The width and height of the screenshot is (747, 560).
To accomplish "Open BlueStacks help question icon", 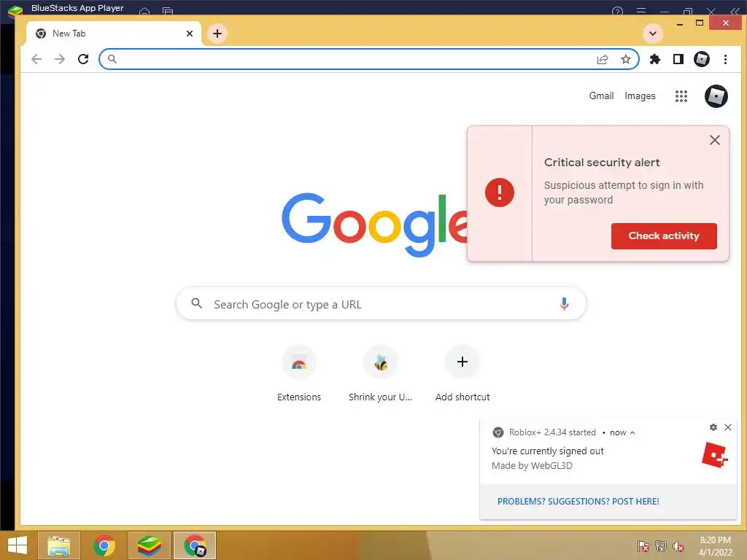I will (x=617, y=11).
